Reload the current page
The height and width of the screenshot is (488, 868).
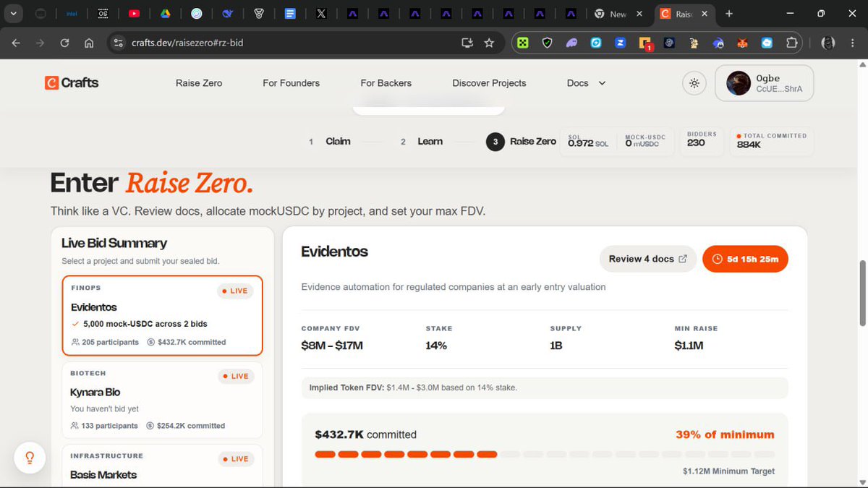point(64,43)
